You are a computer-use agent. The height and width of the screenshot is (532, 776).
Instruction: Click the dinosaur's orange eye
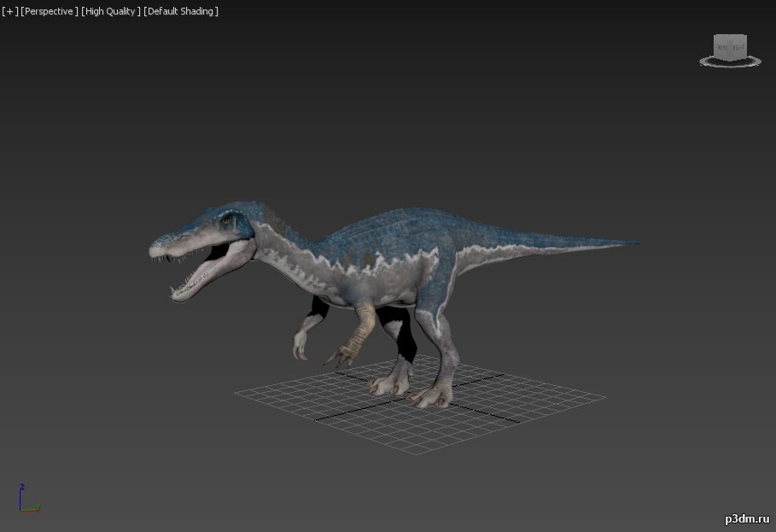227,220
